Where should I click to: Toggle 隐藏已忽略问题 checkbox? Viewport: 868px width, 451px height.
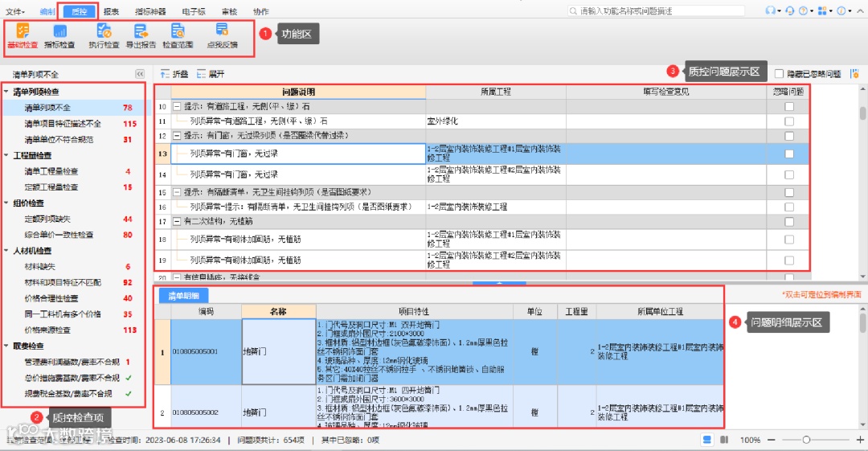click(779, 74)
